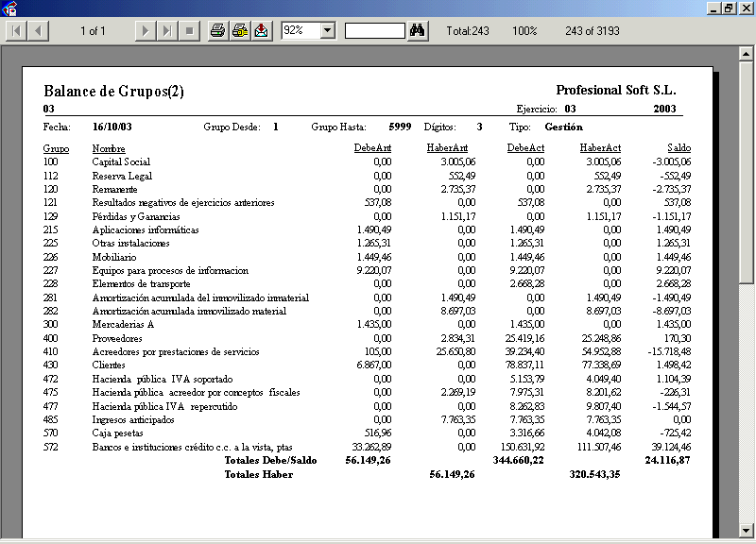Open application icon system menu
Screen dimensions: 756x544
9,8
